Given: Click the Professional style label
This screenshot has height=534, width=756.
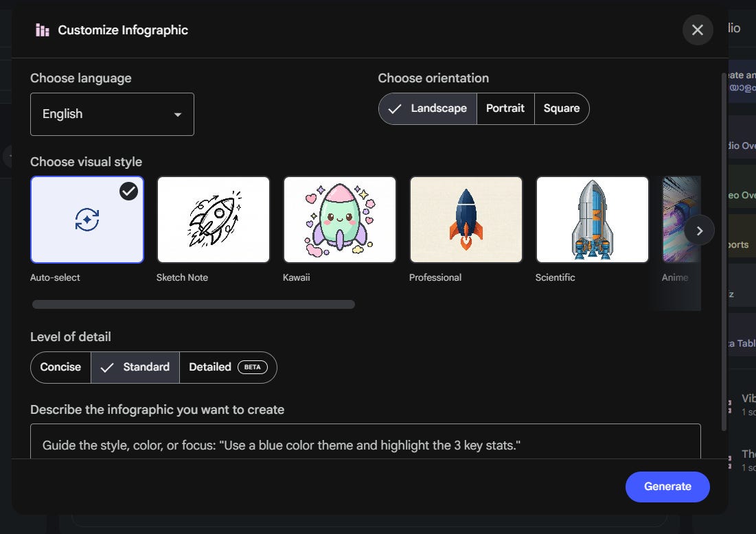Looking at the screenshot, I should (435, 277).
